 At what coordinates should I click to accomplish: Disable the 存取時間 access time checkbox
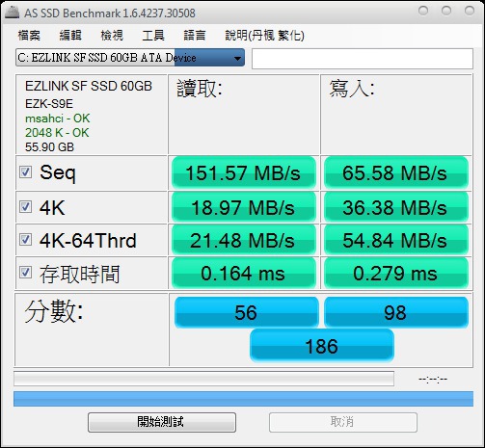(x=25, y=273)
